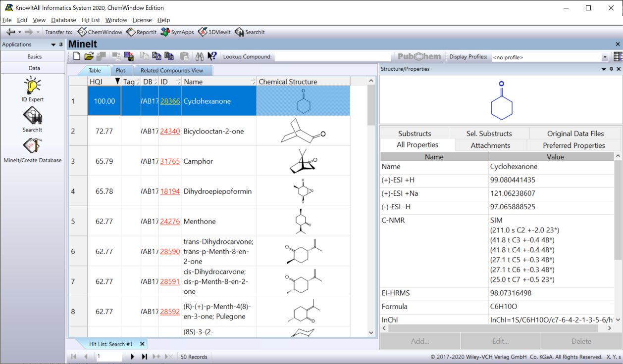Viewport: 623px width, 364px height.
Task: Click the back navigation arrow
Action: [10, 32]
